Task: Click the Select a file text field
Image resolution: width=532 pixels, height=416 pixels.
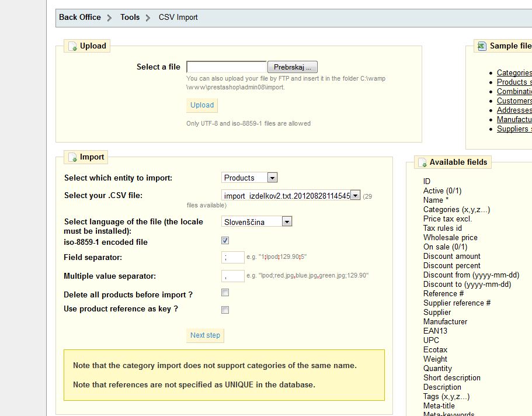Action: [x=227, y=67]
